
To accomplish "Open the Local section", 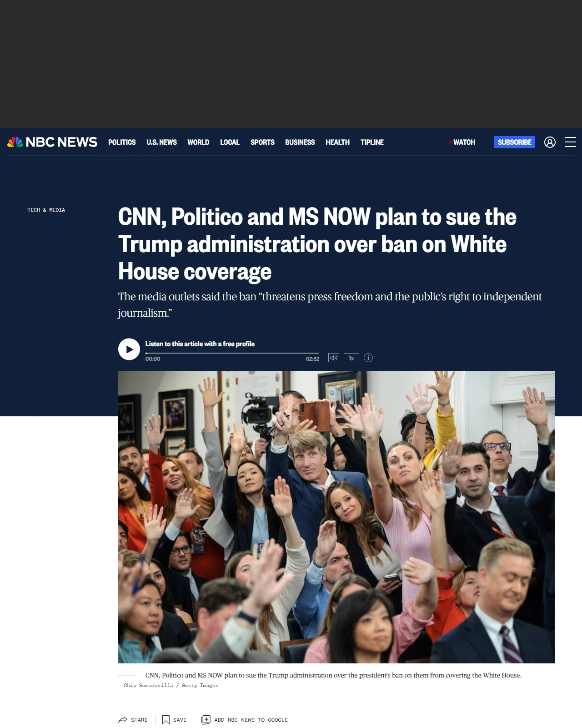I will pos(230,142).
